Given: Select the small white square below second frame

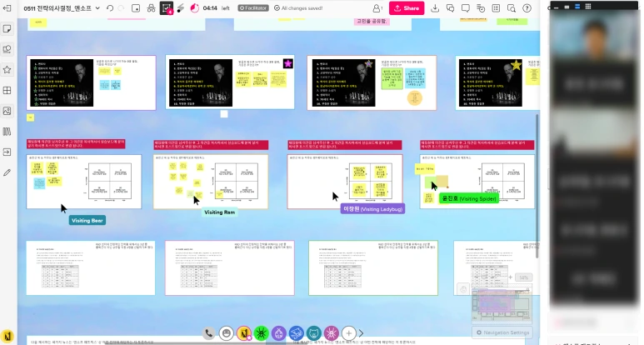Looking at the screenshot, I should pos(224,114).
